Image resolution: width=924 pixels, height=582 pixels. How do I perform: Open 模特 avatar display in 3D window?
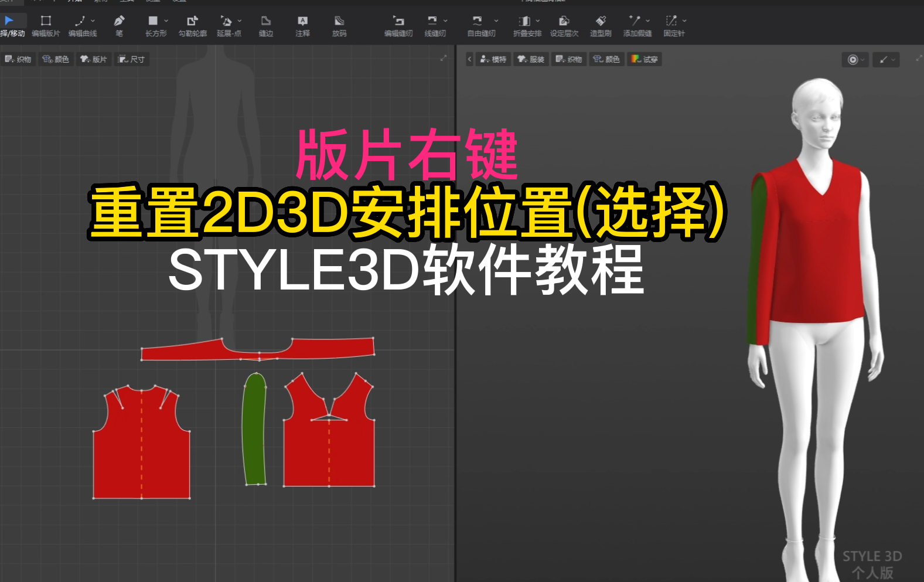click(x=493, y=59)
